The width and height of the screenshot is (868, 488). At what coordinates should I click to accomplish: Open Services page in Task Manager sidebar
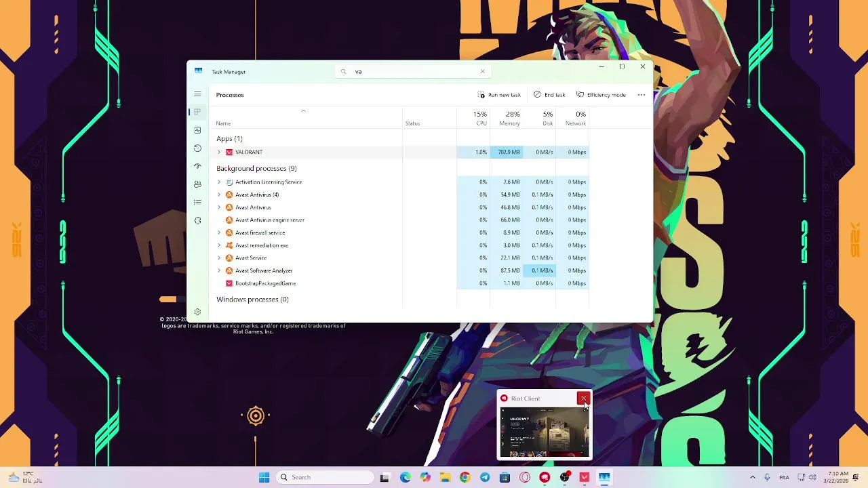pyautogui.click(x=197, y=220)
